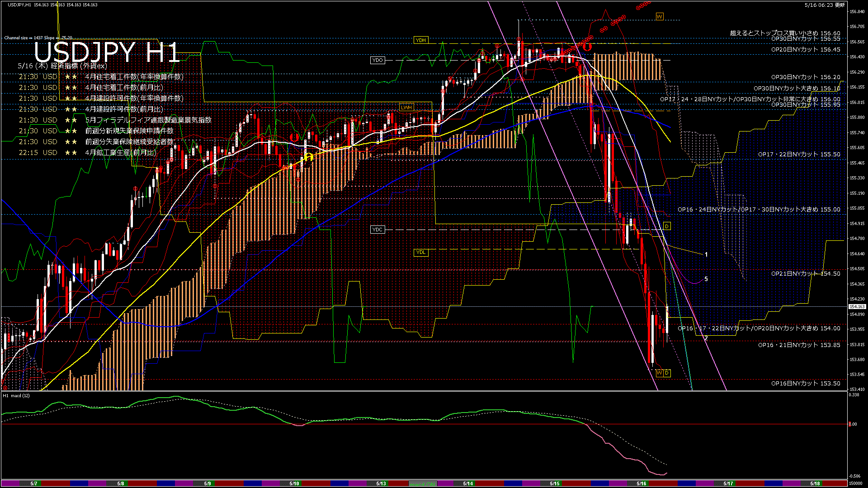Image resolution: width=868 pixels, height=488 pixels.
Task: Select the 5/16 date marker
Action: pos(642,483)
